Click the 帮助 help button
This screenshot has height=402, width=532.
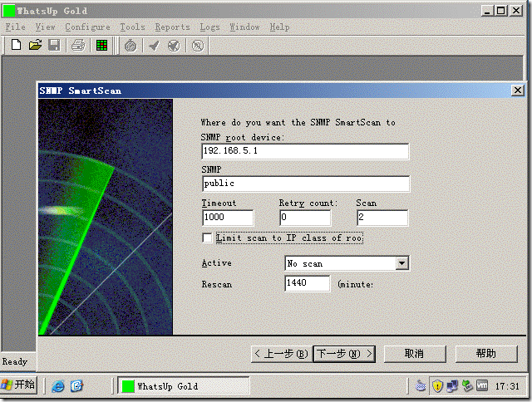pos(486,354)
